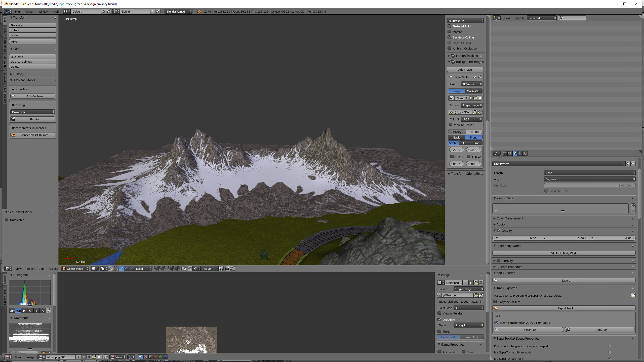Viewport: 644px width, 362px height.
Task: Click the assets path folder browse icon
Action: (x=633, y=295)
